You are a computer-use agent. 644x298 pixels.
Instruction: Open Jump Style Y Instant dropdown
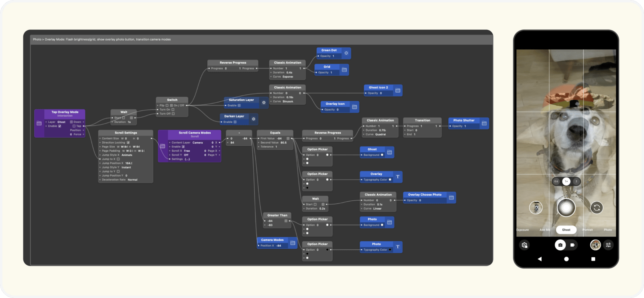click(126, 167)
